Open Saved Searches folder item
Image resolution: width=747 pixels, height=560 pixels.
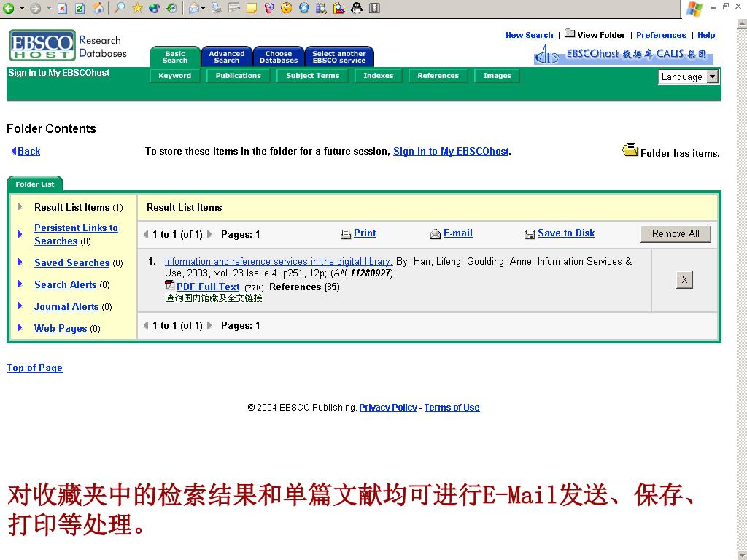(x=72, y=262)
